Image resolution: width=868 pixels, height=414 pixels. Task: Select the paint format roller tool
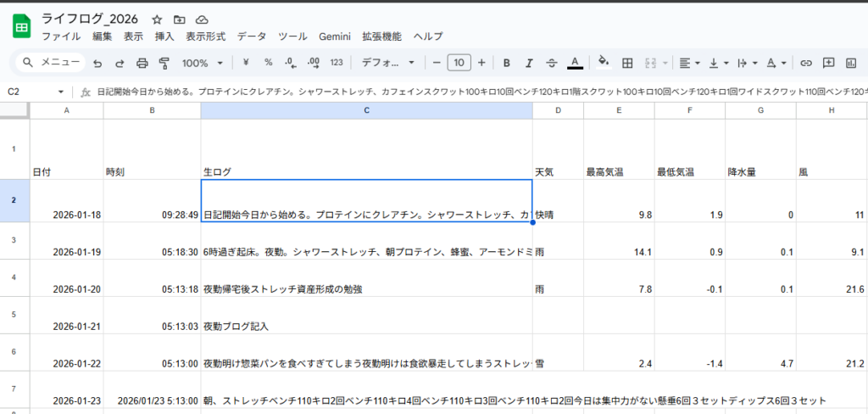point(164,63)
